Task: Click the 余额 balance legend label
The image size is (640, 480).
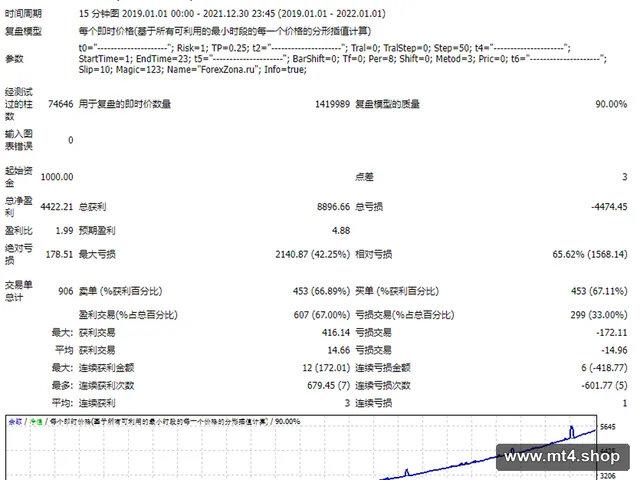Action: pyautogui.click(x=15, y=422)
